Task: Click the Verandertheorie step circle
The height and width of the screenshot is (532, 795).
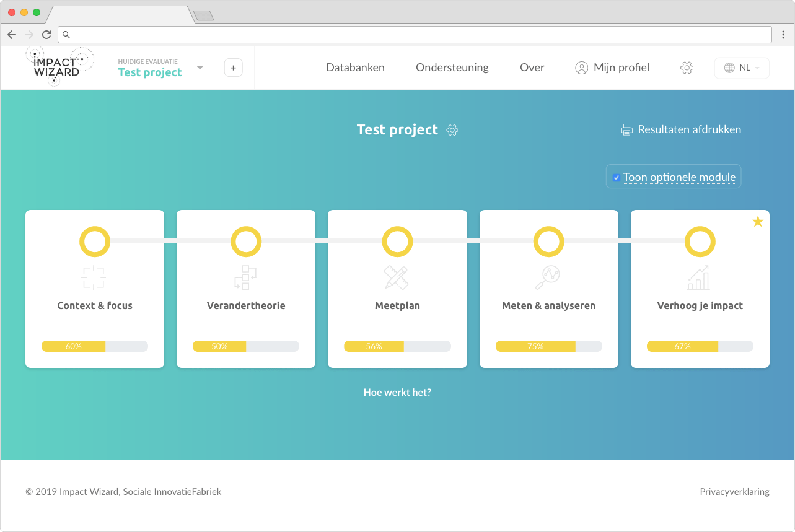Action: click(x=246, y=242)
